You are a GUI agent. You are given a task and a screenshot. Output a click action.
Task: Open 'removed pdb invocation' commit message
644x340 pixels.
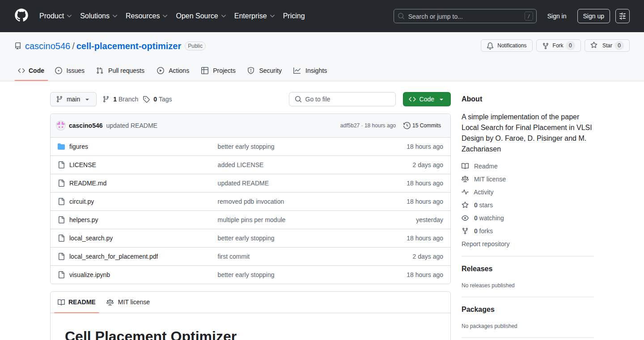point(251,201)
